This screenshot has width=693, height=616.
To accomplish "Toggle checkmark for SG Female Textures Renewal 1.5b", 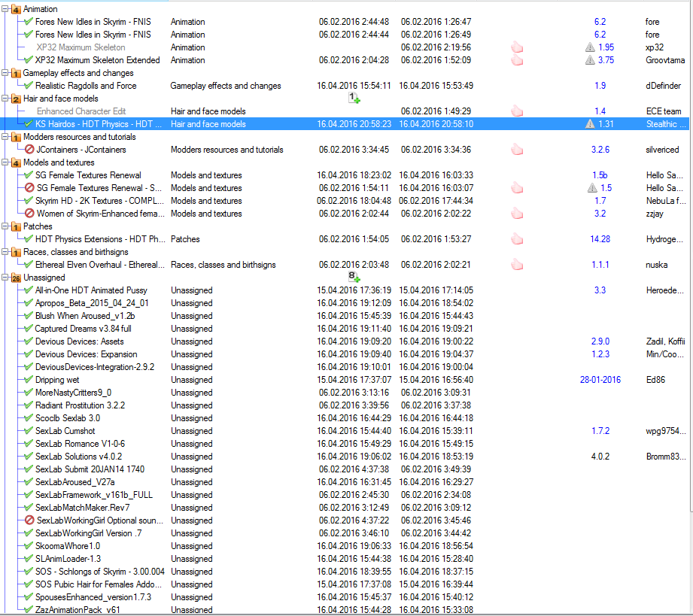I will (29, 175).
